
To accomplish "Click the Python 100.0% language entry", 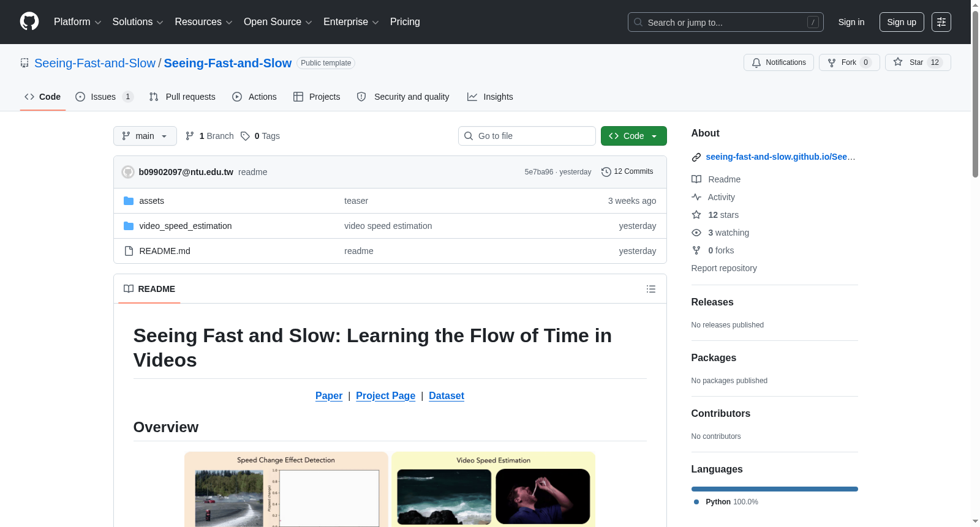I will [726, 502].
